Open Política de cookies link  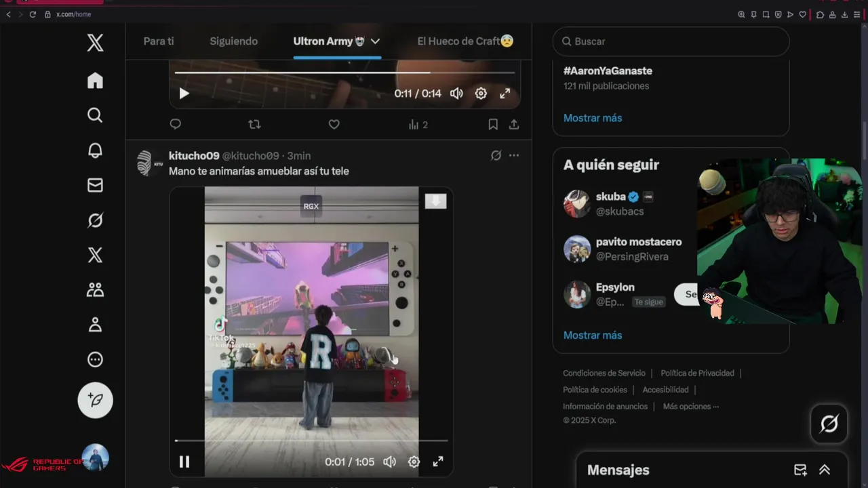(x=595, y=390)
